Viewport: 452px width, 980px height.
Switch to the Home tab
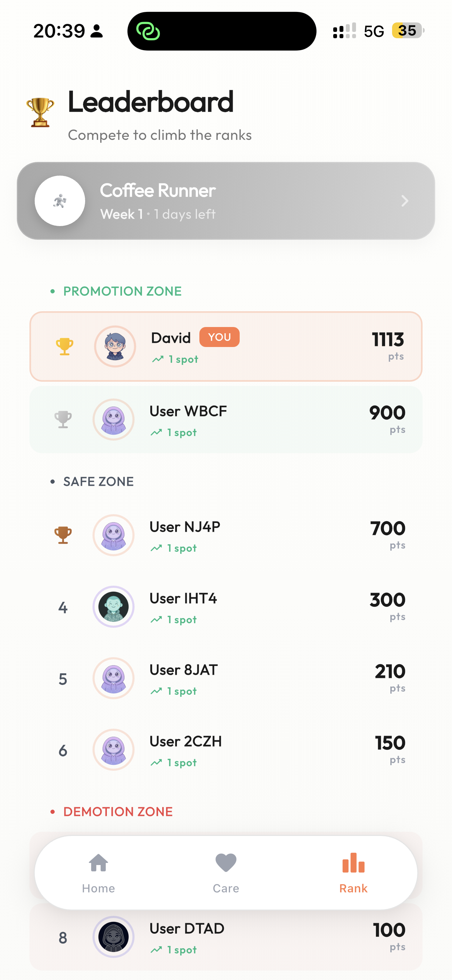tap(98, 874)
